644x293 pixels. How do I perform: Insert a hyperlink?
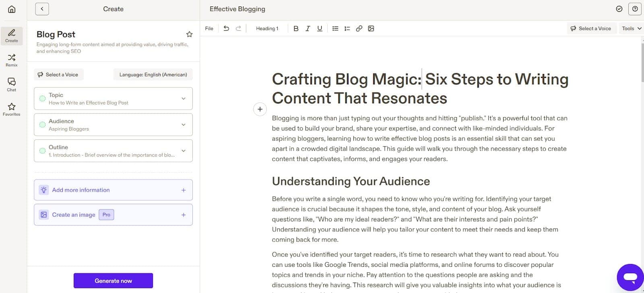click(359, 29)
